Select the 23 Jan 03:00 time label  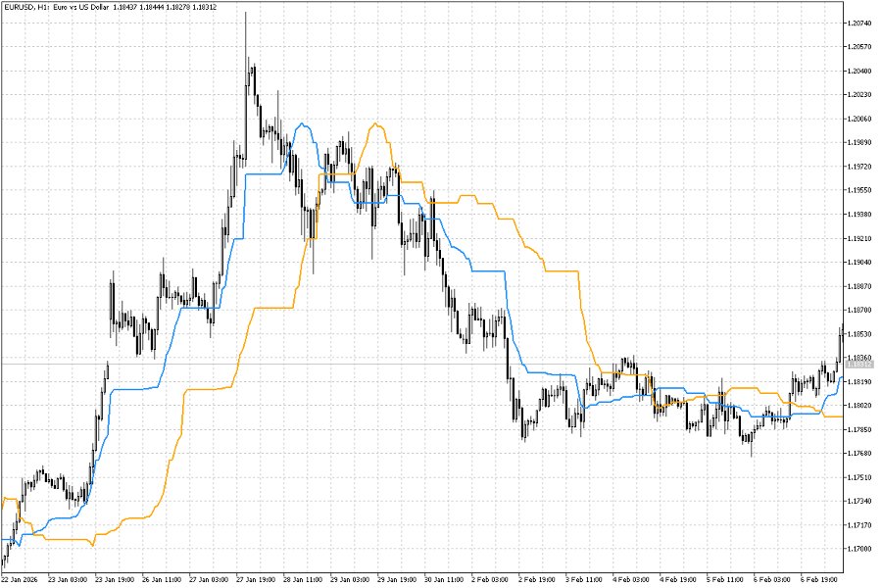(x=68, y=579)
